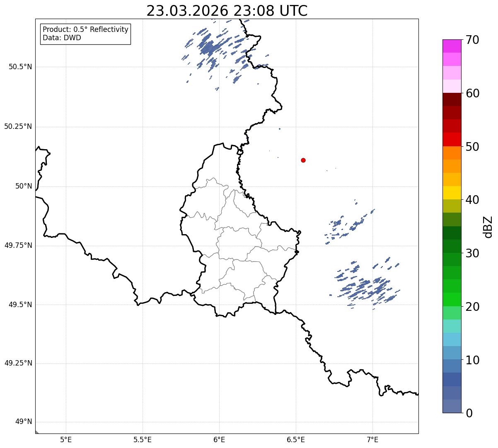
Task: Click the 50.25°N latitude label
Action: coord(18,126)
